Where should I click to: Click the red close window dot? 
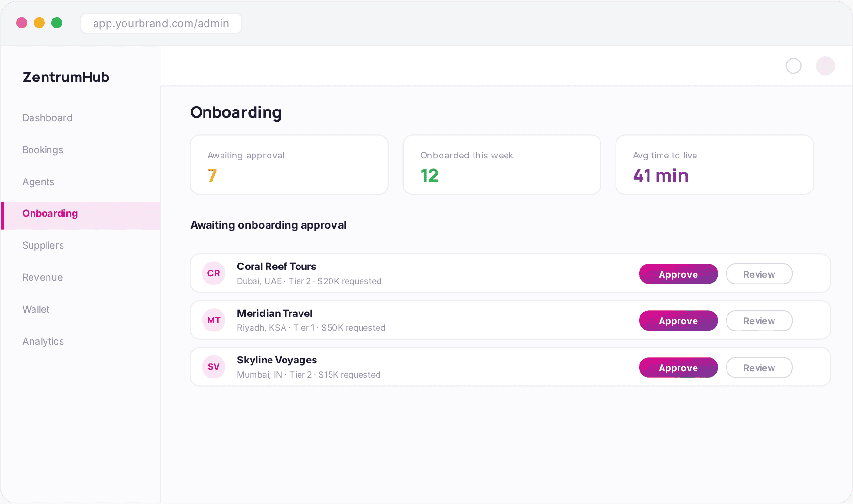[x=22, y=23]
